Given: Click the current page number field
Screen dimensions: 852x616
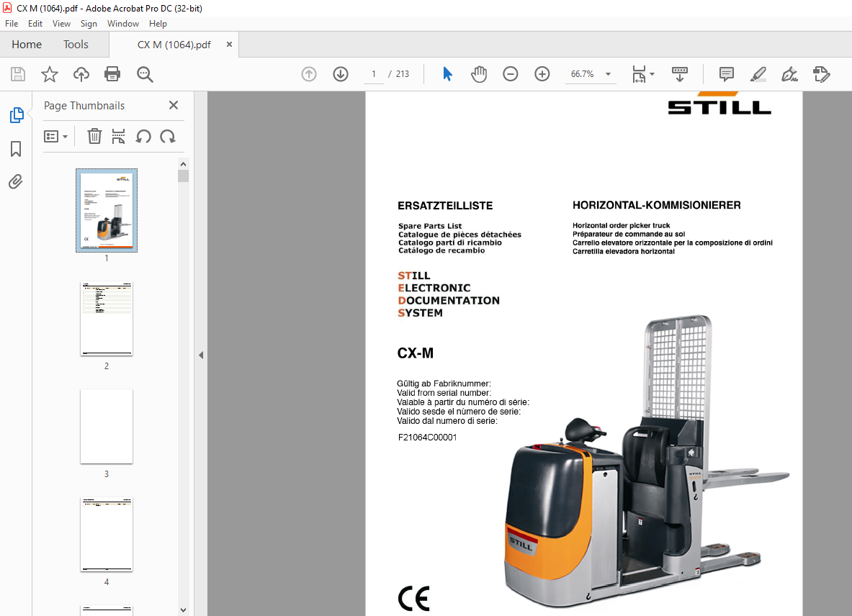Looking at the screenshot, I should [374, 74].
